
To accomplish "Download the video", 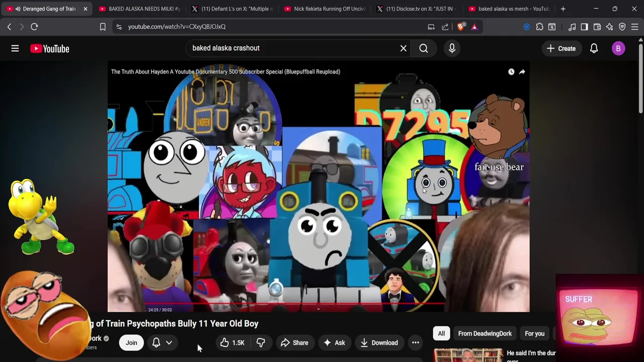I will coord(379,343).
